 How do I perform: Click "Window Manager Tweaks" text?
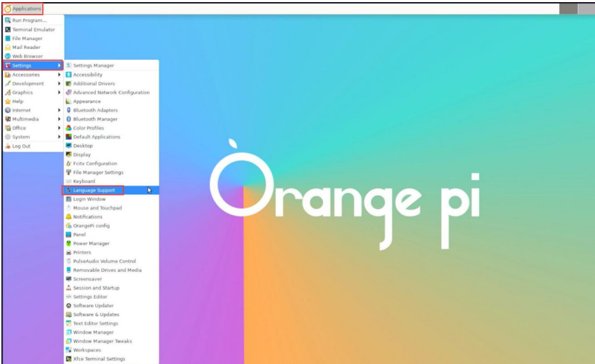tap(102, 341)
